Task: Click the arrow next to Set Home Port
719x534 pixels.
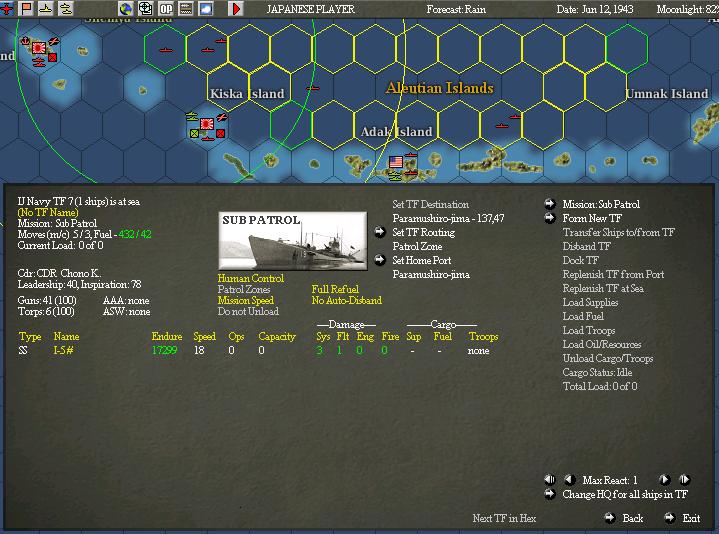Action: (380, 260)
